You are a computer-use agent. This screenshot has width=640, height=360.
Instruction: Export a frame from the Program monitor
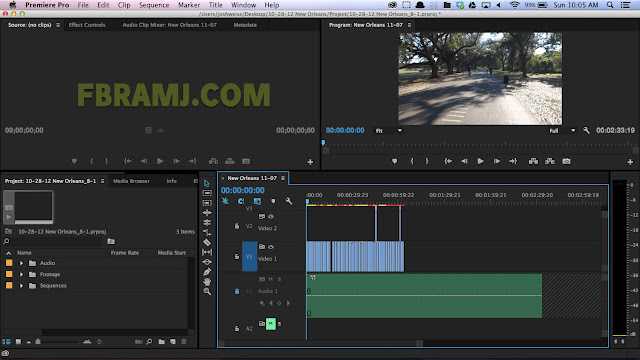[x=566, y=162]
